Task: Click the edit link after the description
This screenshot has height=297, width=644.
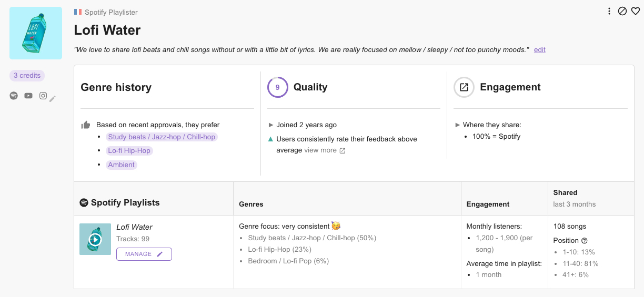Action: [540, 49]
